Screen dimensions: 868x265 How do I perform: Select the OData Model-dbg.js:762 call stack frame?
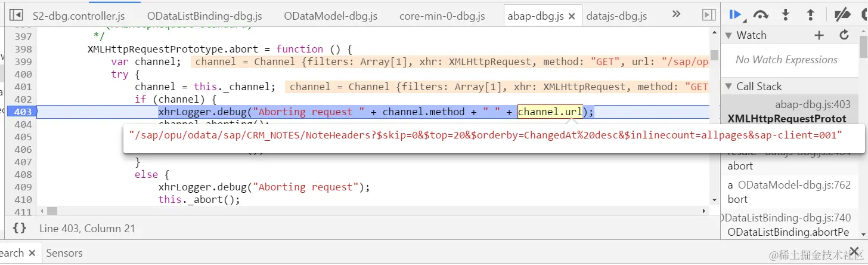[x=790, y=192]
